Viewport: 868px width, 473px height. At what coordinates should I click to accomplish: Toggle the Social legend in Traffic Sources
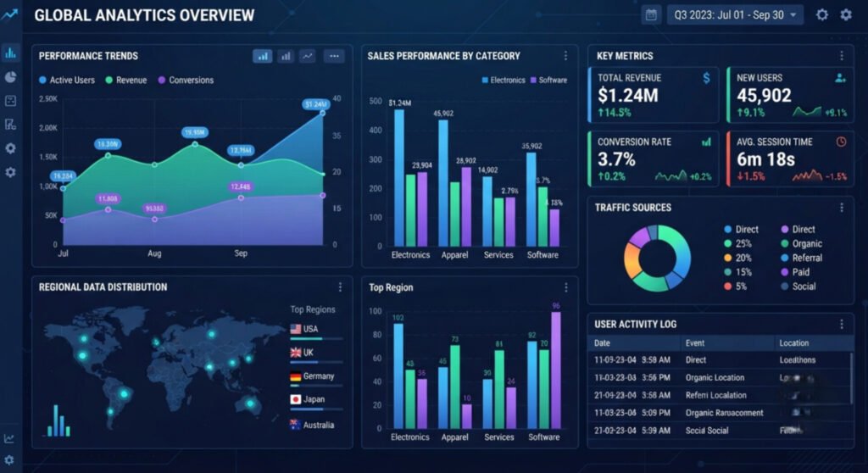point(798,287)
